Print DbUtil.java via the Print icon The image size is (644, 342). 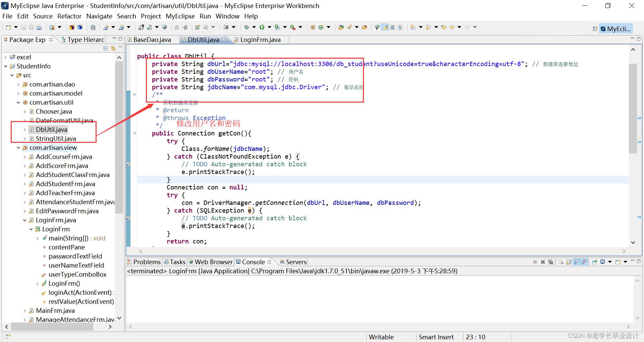(39, 27)
